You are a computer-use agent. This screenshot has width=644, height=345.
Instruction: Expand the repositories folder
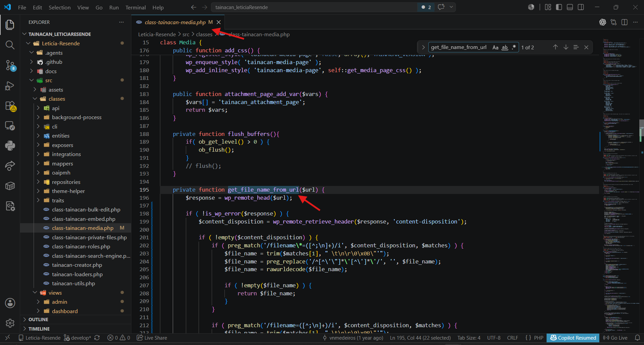point(66,182)
